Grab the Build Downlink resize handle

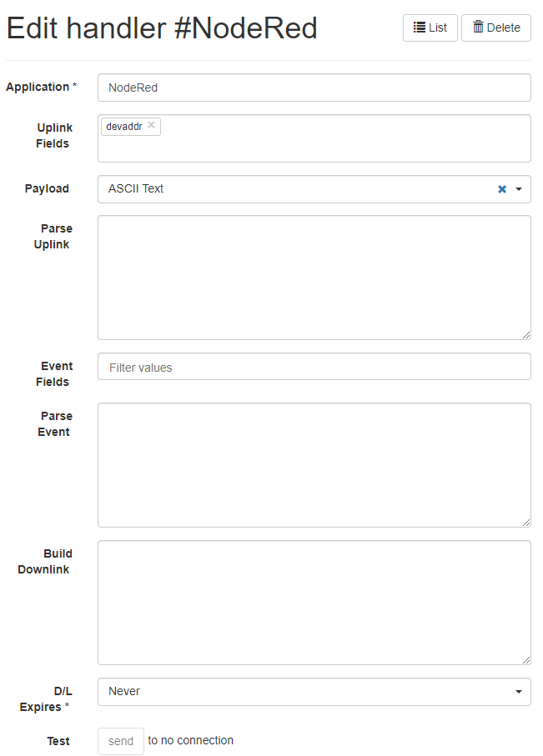pos(526,660)
